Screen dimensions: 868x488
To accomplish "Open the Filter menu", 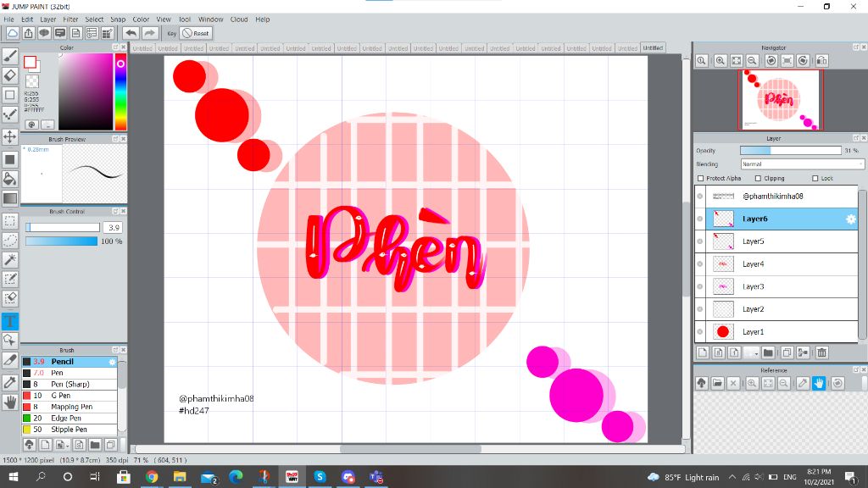I will point(70,19).
